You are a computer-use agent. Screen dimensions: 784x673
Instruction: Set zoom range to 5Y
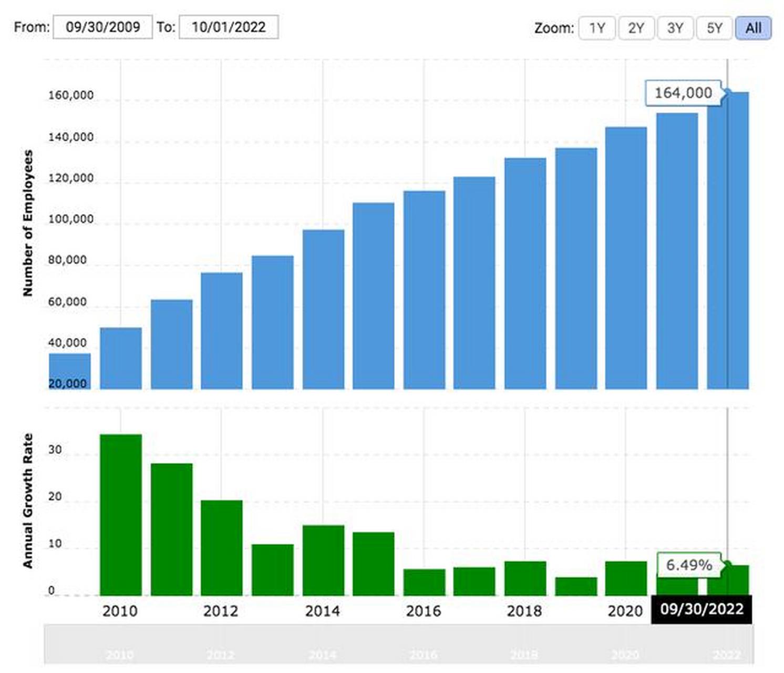pos(714,28)
